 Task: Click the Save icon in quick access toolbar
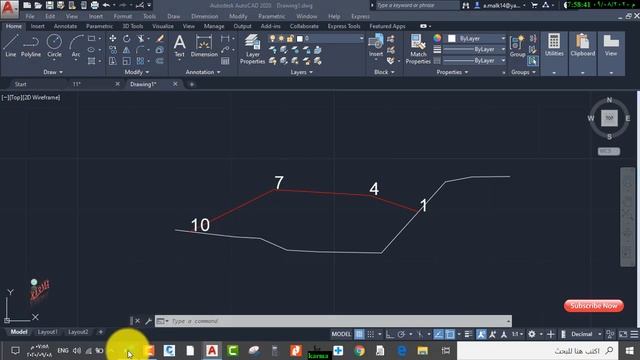(49, 5)
